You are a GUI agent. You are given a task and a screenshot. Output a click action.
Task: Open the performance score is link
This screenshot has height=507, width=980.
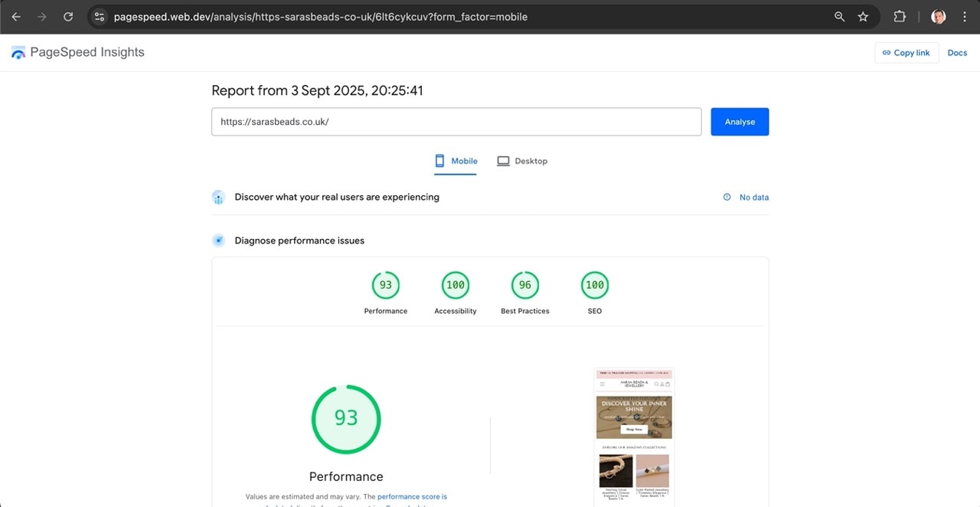412,496
